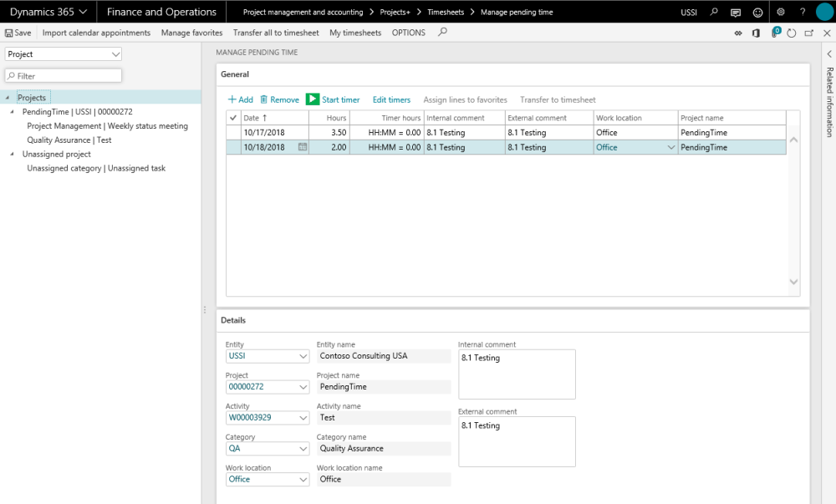Expand the Entity USSI dropdown
836x504 pixels.
pyautogui.click(x=303, y=357)
